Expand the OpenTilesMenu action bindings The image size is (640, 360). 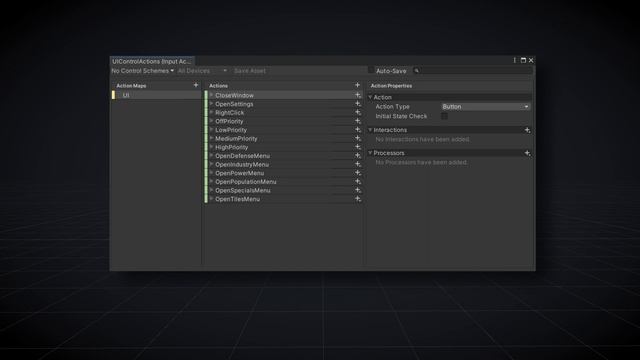click(x=211, y=199)
